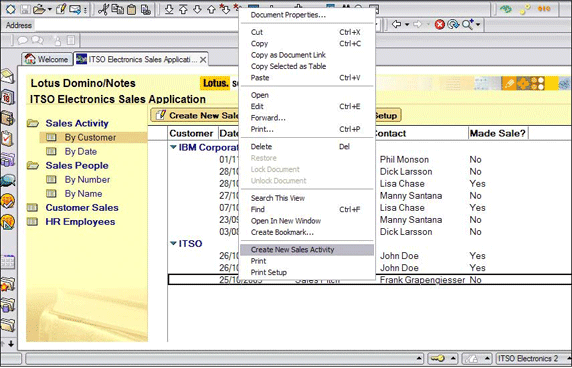Click the Search magnifier icon
Image resolution: width=572 pixels, height=368 pixels.
(x=467, y=24)
